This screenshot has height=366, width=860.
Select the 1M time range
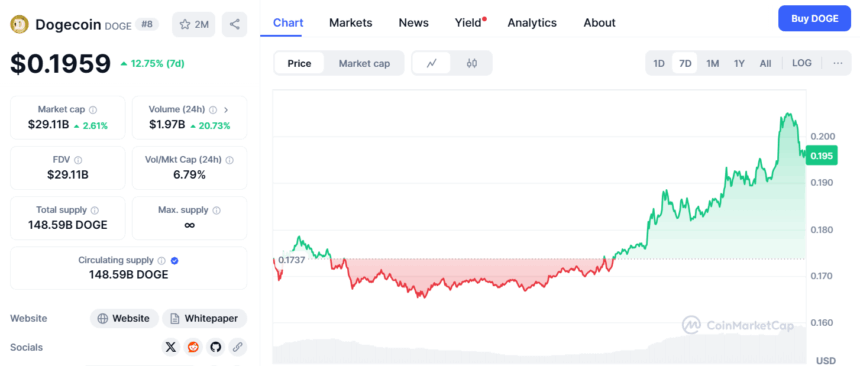712,63
